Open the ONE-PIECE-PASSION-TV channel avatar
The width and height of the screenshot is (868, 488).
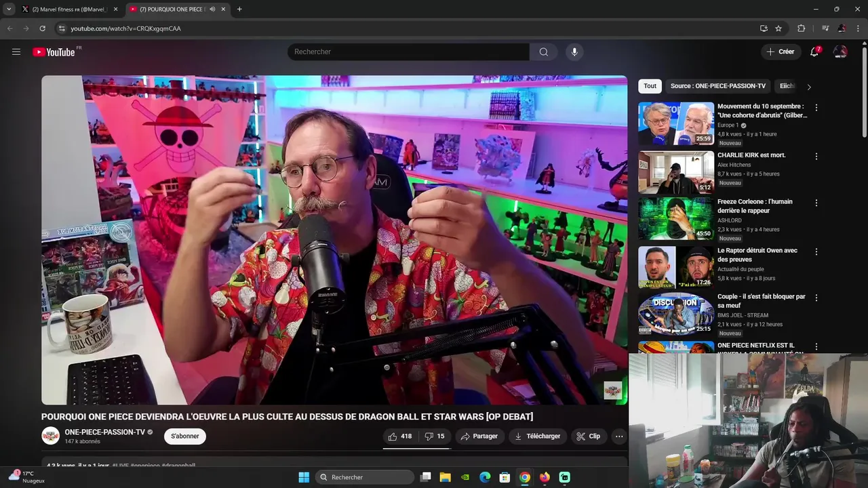[50, 436]
